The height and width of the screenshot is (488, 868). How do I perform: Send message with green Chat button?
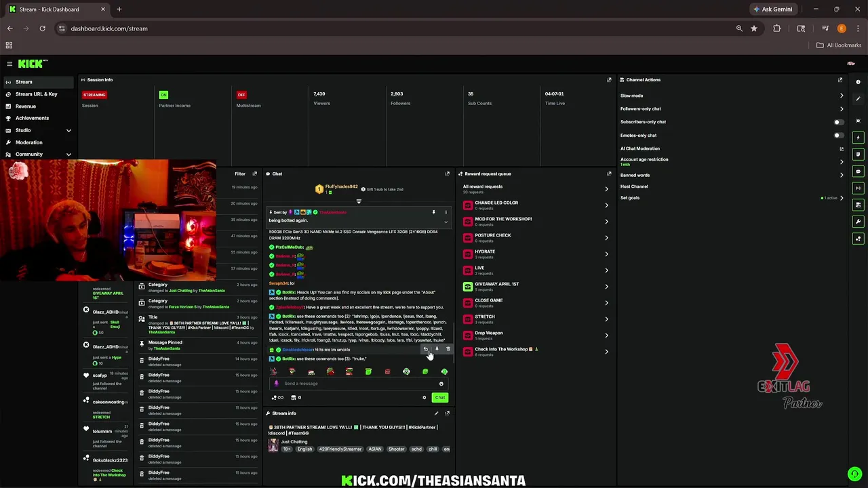[439, 398]
